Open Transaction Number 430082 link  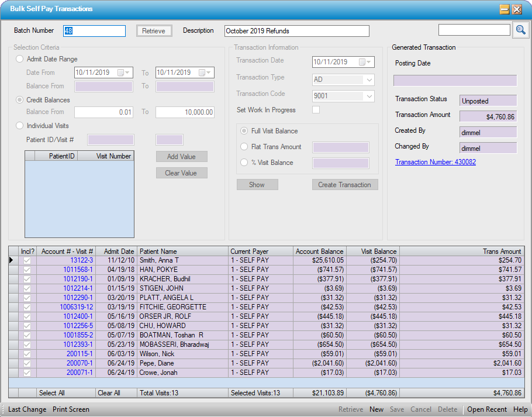(435, 162)
